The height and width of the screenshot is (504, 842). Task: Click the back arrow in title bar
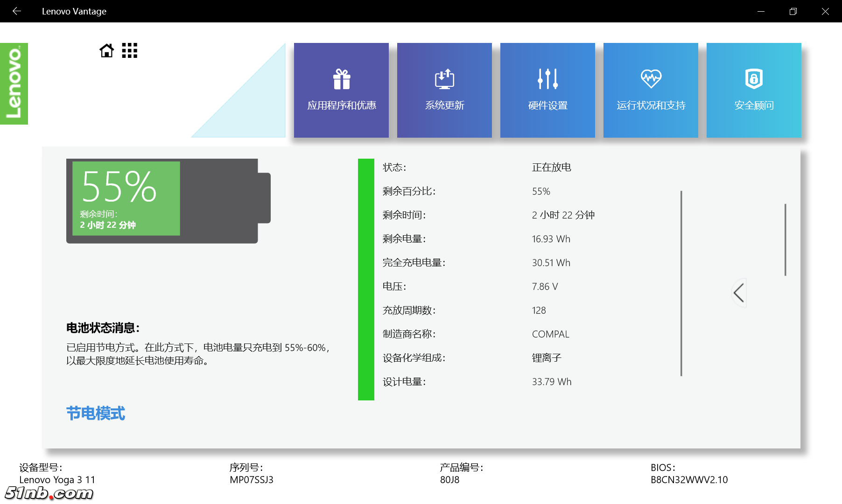click(17, 11)
